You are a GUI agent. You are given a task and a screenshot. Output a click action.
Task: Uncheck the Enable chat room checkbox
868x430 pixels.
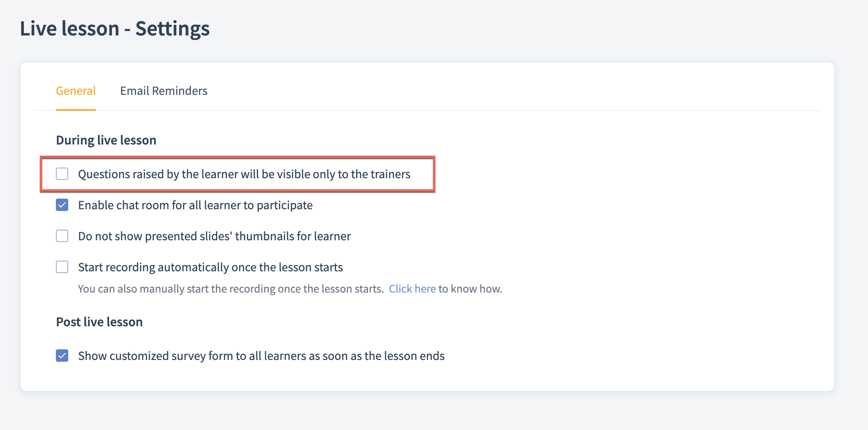point(62,205)
